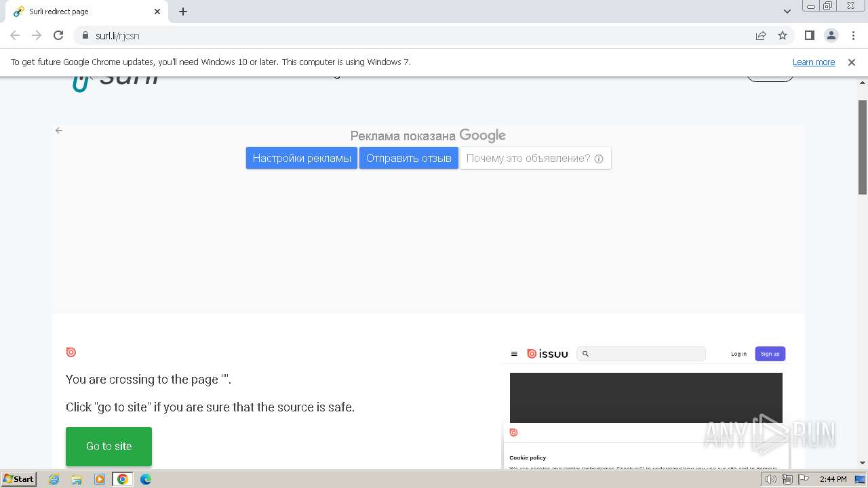Open File Explorer from taskbar

tap(77, 479)
